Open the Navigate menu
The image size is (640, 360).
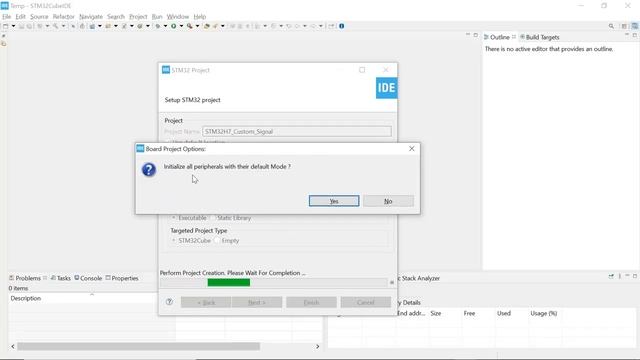pos(91,17)
